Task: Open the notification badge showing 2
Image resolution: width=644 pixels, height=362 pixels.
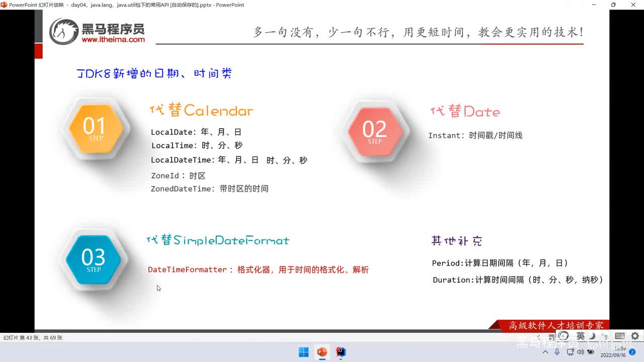Action: click(632, 352)
